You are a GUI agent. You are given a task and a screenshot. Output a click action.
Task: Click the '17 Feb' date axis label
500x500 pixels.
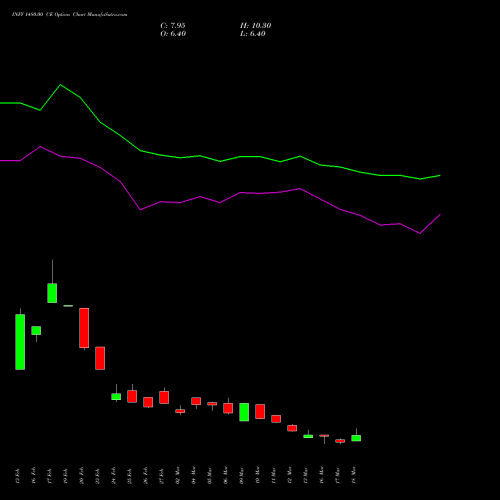click(x=49, y=476)
